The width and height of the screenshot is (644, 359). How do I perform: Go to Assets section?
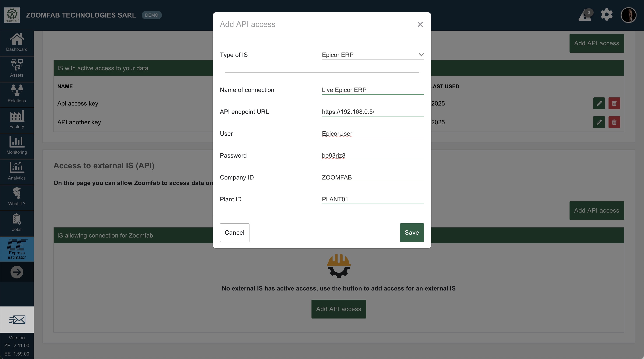tap(17, 69)
